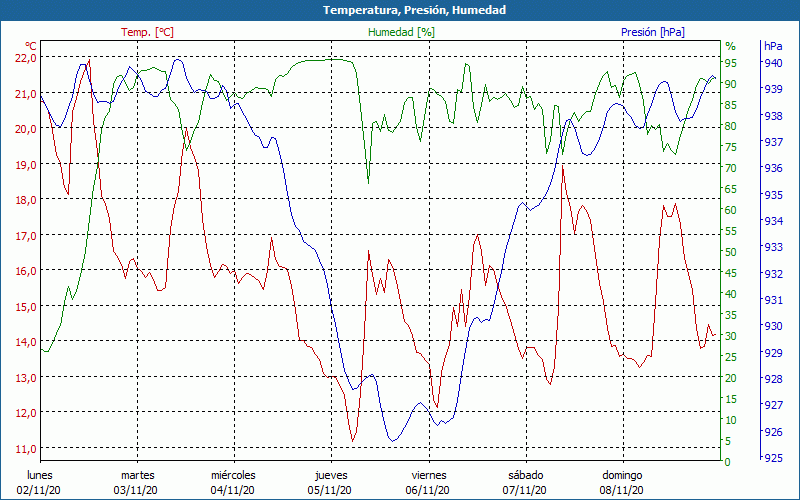Click the '11,0' temperature axis value

point(26,448)
